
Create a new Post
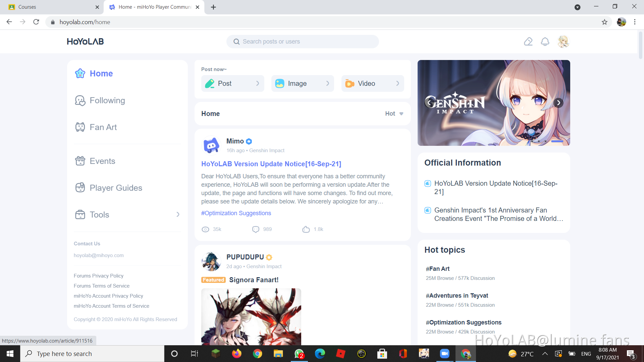point(233,83)
